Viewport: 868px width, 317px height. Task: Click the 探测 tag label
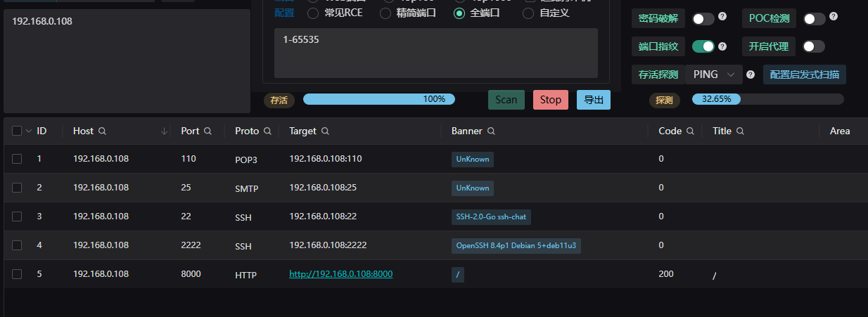point(664,100)
